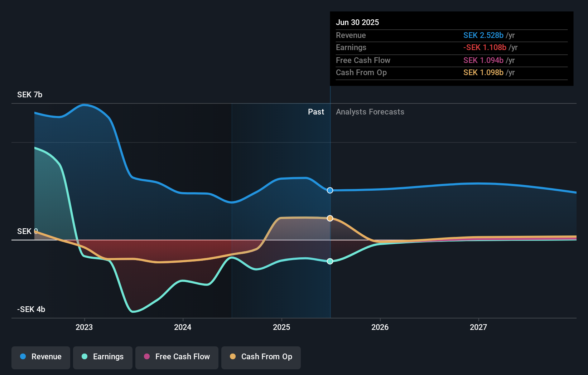This screenshot has width=588, height=375.
Task: Select the Analysts Forecasts section label
Action: tap(370, 112)
